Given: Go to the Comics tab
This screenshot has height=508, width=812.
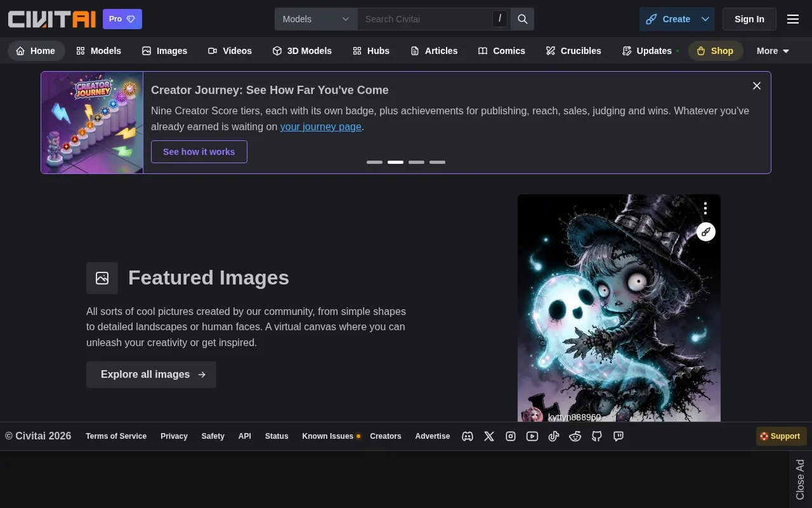Looking at the screenshot, I should (x=502, y=51).
